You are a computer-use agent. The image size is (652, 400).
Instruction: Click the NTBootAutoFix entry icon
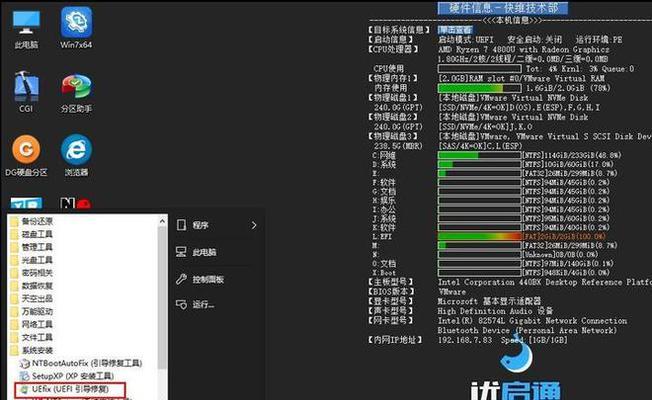click(25, 363)
